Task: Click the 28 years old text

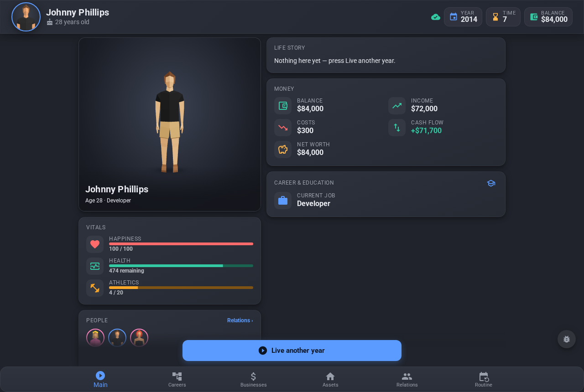Action: pos(72,22)
